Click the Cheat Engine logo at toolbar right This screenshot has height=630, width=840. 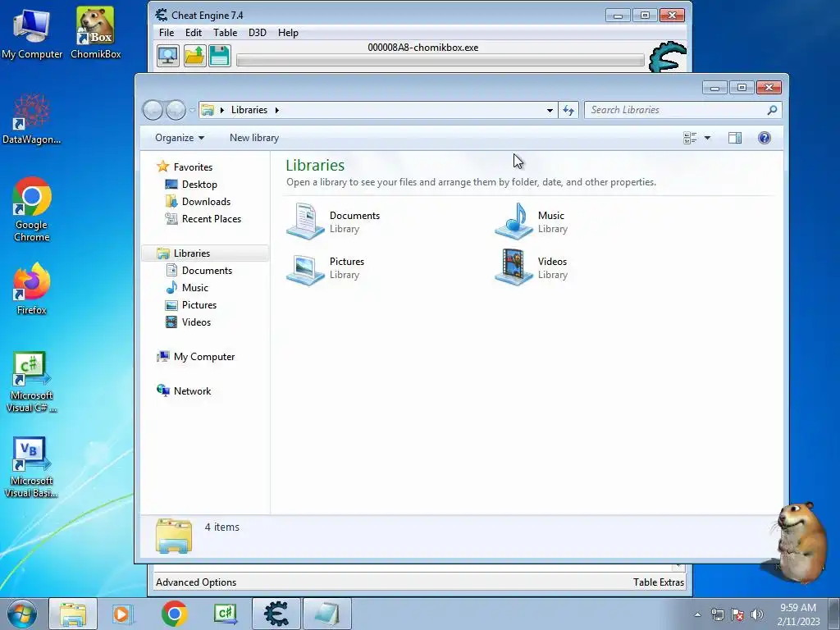click(x=668, y=57)
